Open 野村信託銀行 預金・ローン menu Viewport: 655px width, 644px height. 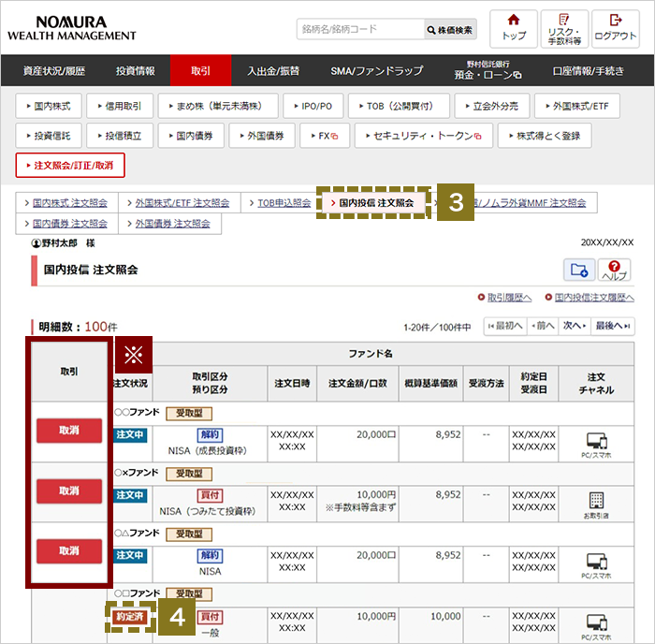click(488, 70)
